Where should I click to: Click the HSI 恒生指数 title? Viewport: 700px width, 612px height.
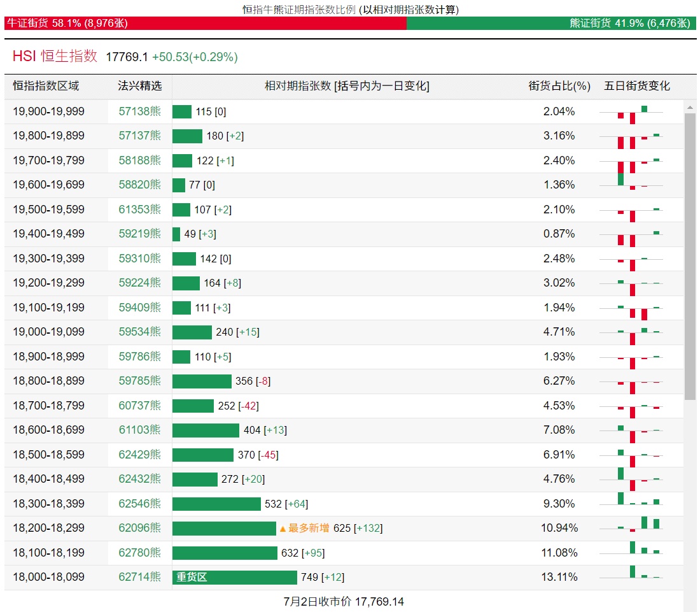[55, 56]
